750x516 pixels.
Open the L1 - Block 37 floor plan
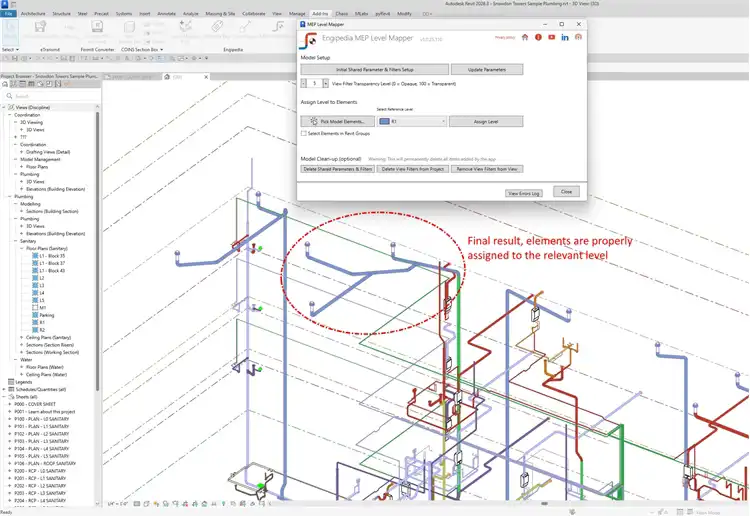point(52,263)
